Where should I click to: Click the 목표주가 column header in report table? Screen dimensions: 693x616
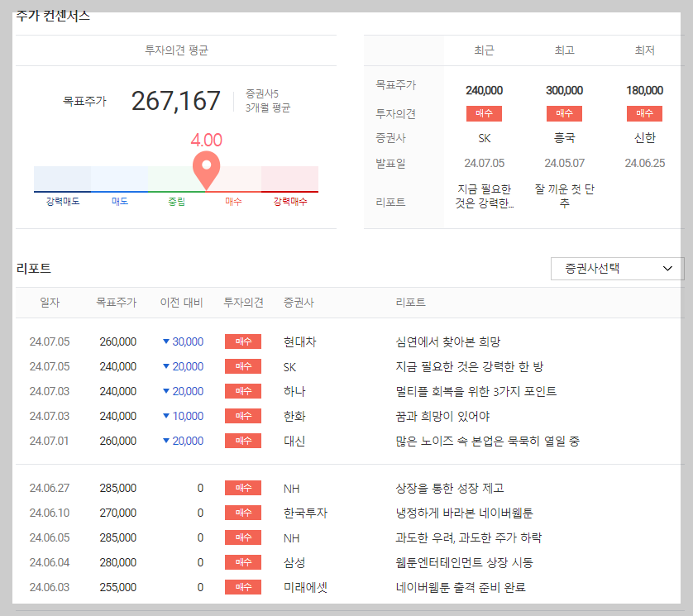(x=117, y=303)
